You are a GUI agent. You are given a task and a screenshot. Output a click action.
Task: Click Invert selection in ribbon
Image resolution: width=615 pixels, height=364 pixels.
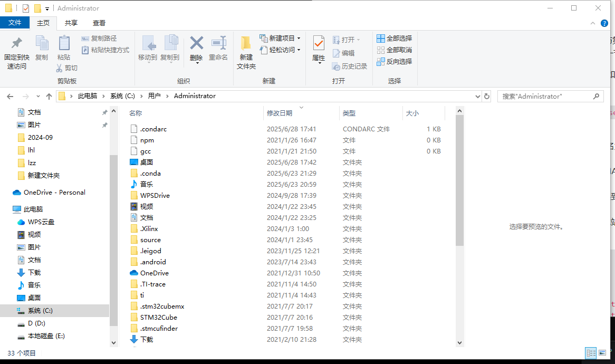pyautogui.click(x=394, y=62)
